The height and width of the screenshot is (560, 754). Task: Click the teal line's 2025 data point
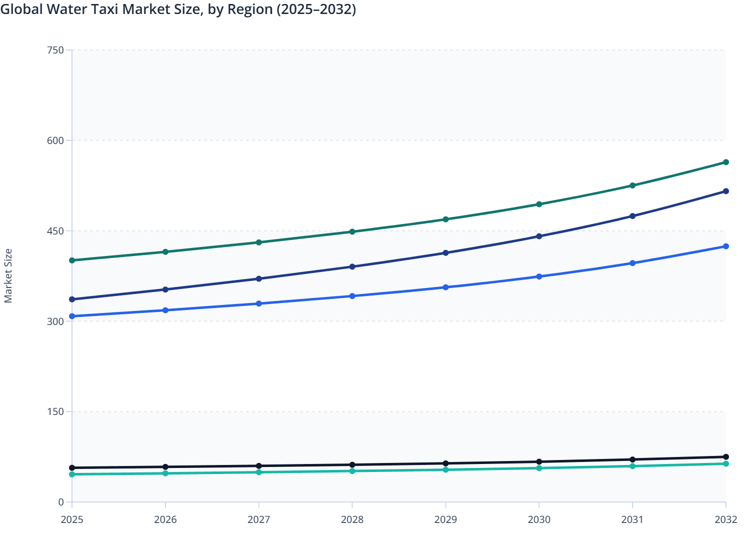[x=72, y=474]
